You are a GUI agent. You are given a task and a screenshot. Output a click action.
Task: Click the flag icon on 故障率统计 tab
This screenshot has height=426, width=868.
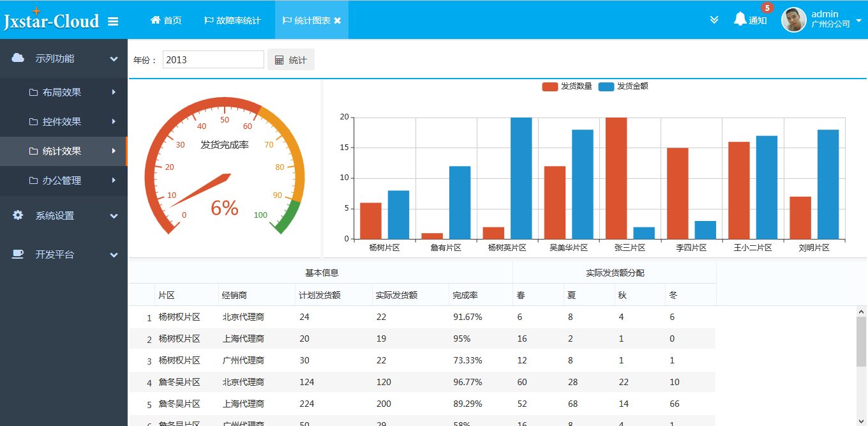pyautogui.click(x=209, y=20)
